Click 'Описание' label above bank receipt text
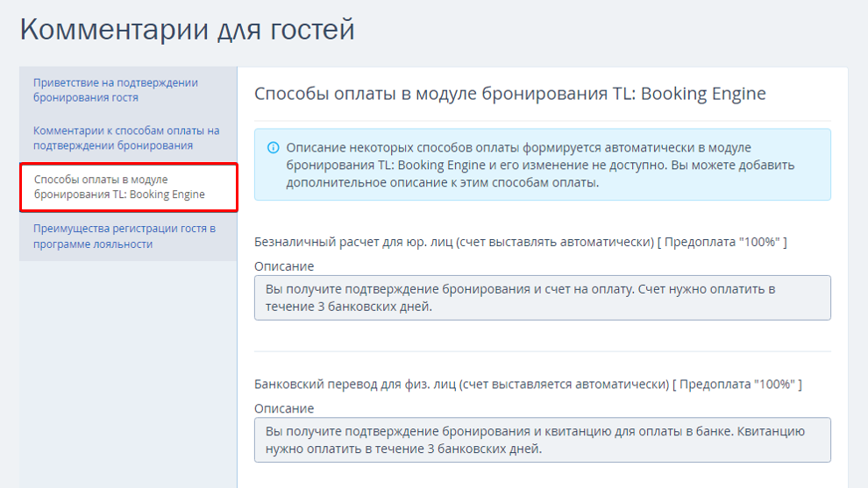The width and height of the screenshot is (868, 488). tap(284, 408)
